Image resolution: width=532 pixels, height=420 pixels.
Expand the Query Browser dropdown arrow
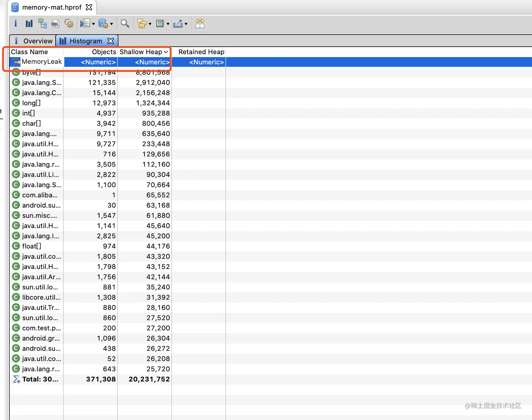pyautogui.click(x=112, y=24)
